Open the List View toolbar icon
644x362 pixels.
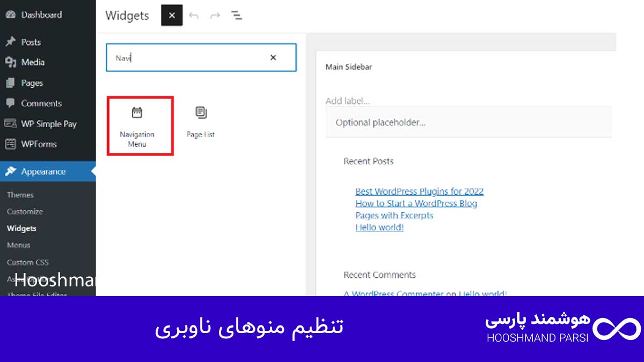pyautogui.click(x=237, y=15)
